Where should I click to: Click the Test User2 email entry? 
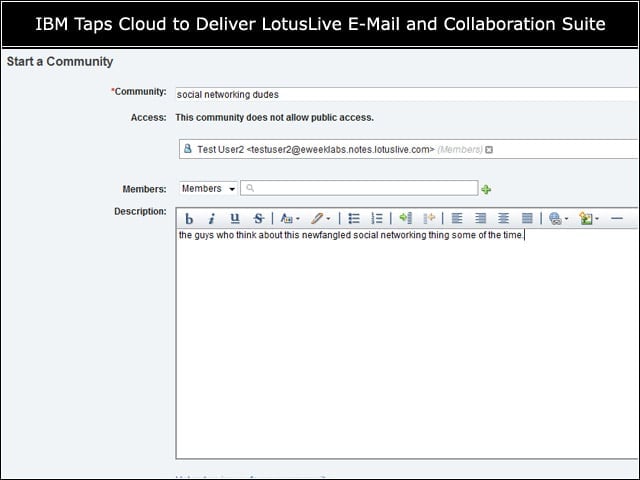point(316,149)
